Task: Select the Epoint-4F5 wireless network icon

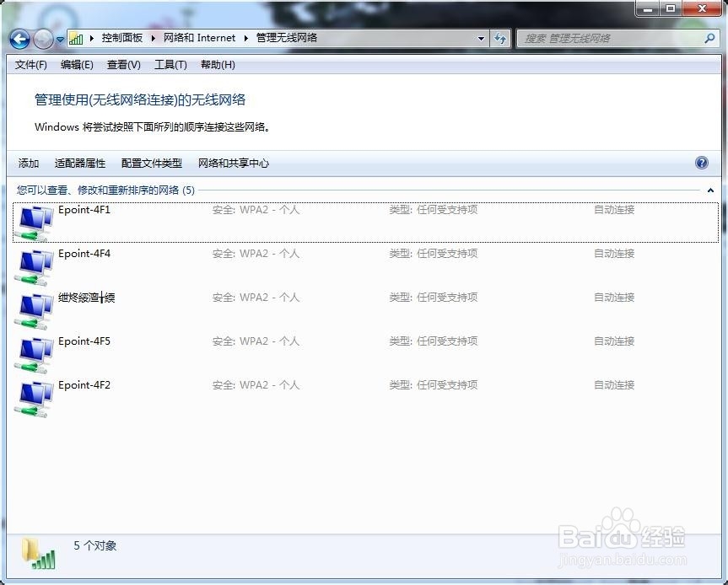Action: (32, 353)
